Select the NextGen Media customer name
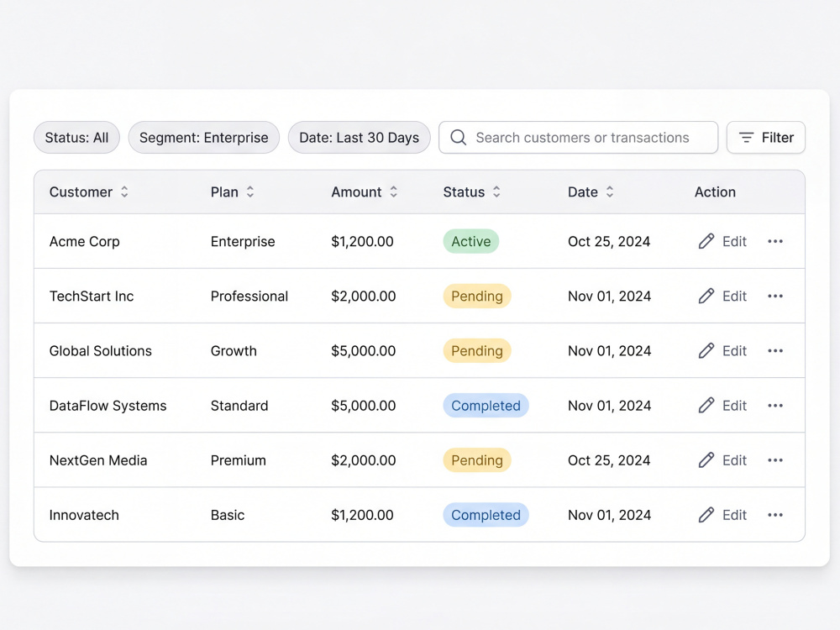This screenshot has height=630, width=840. pyautogui.click(x=98, y=460)
